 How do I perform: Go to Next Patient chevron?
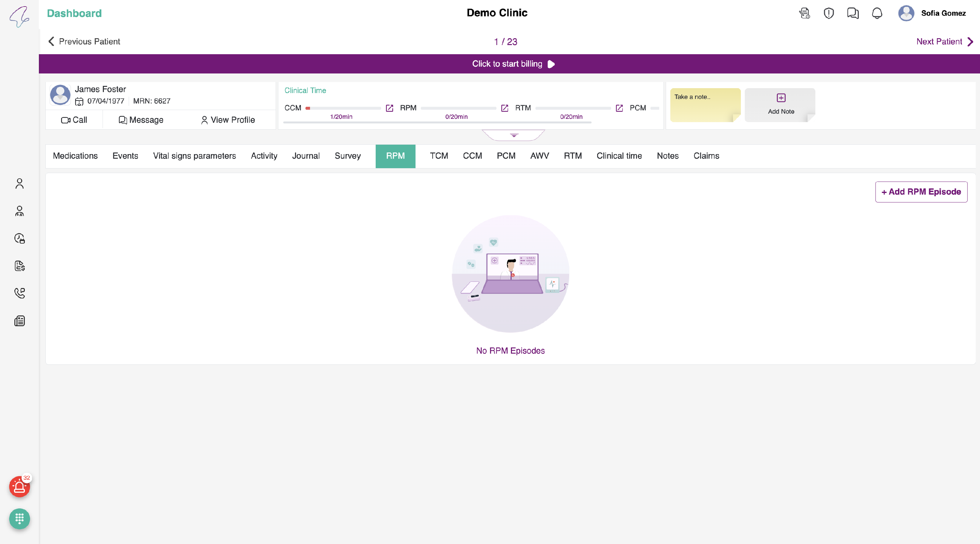[x=970, y=41]
